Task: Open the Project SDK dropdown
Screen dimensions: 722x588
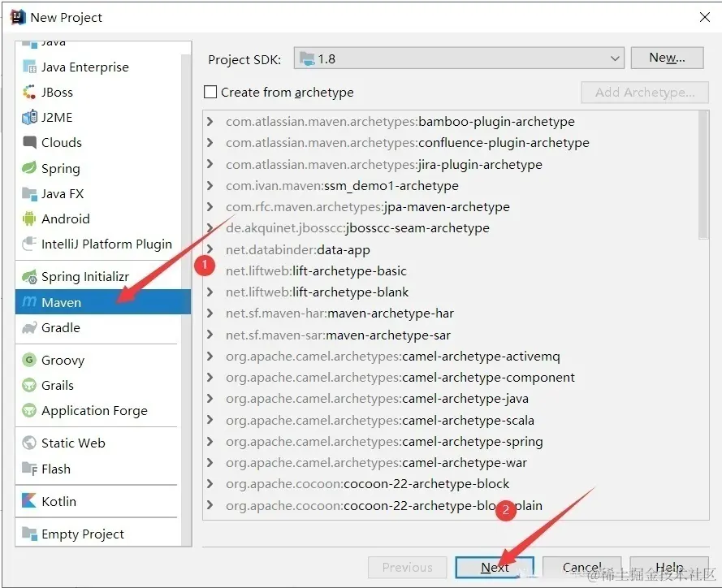Action: 615,58
